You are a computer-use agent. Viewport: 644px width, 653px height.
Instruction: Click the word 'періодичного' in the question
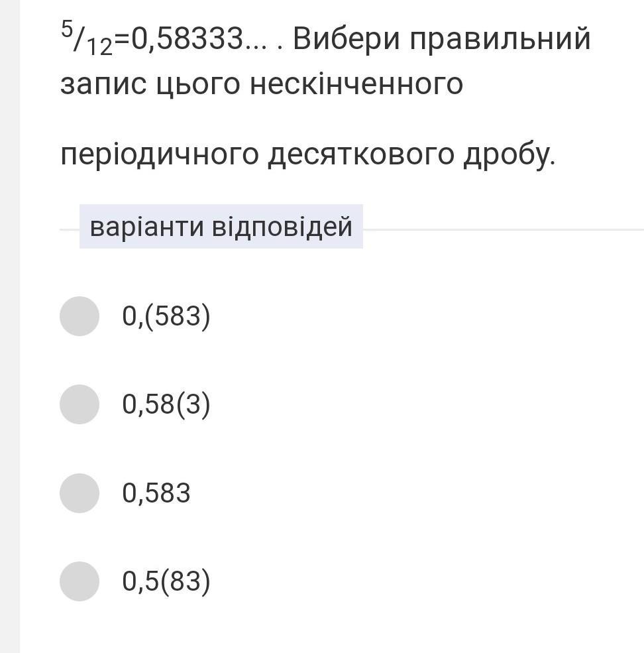[159, 155]
